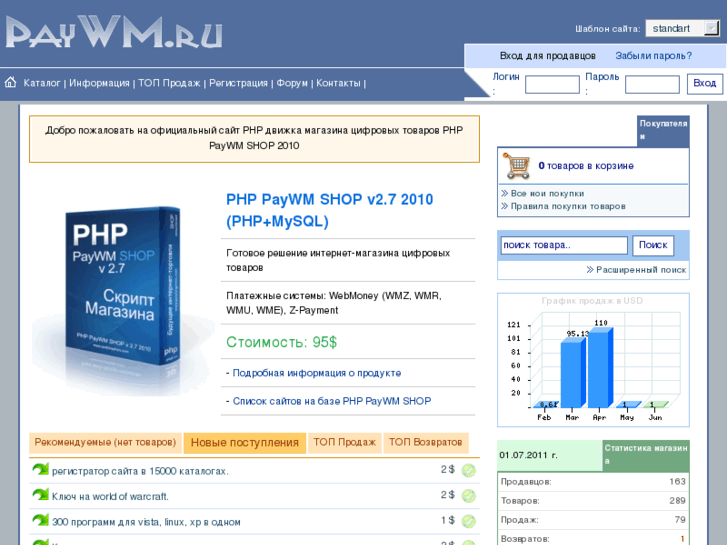727x545 pixels.
Task: Open the Правила покупки товаров link
Action: click(568, 206)
